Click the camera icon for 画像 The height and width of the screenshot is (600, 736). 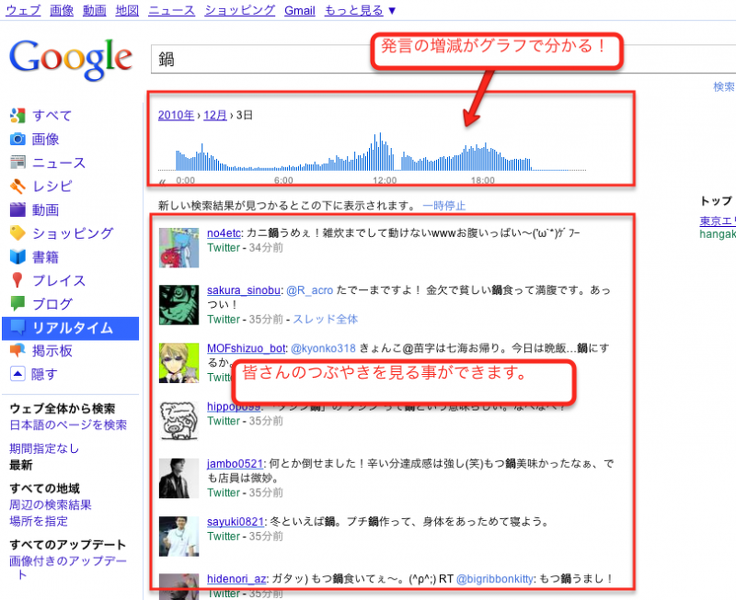pos(17,139)
